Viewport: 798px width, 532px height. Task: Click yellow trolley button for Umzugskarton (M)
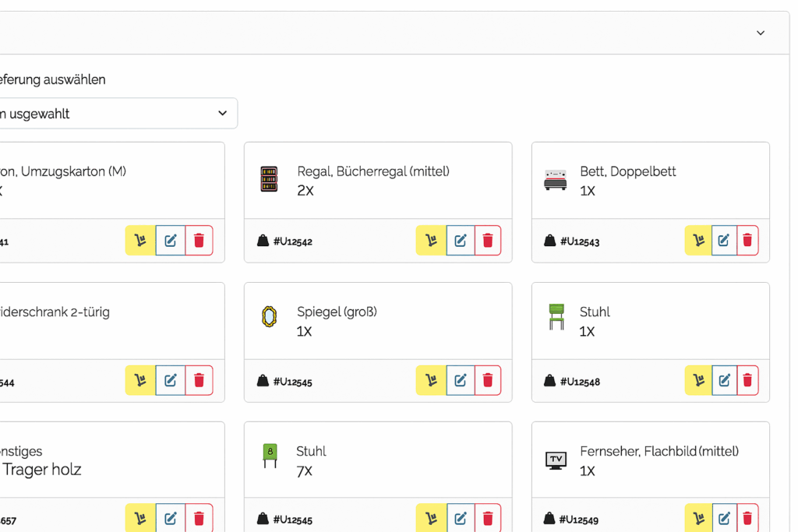[140, 241]
